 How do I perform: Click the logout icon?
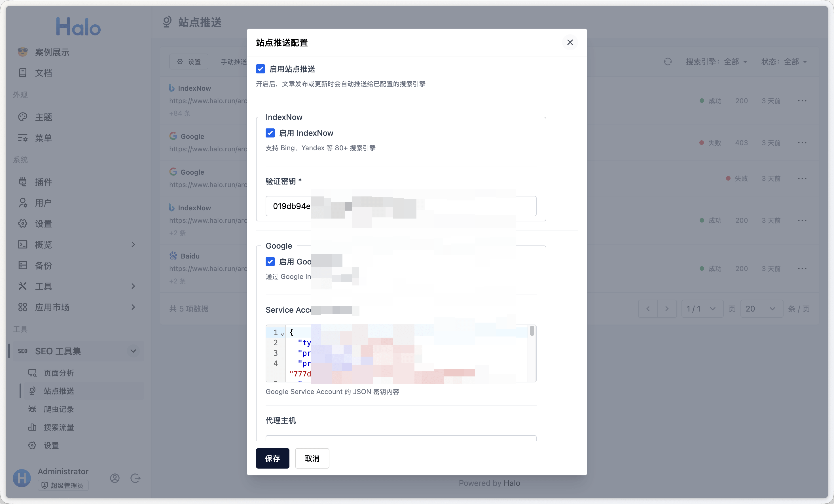136,478
